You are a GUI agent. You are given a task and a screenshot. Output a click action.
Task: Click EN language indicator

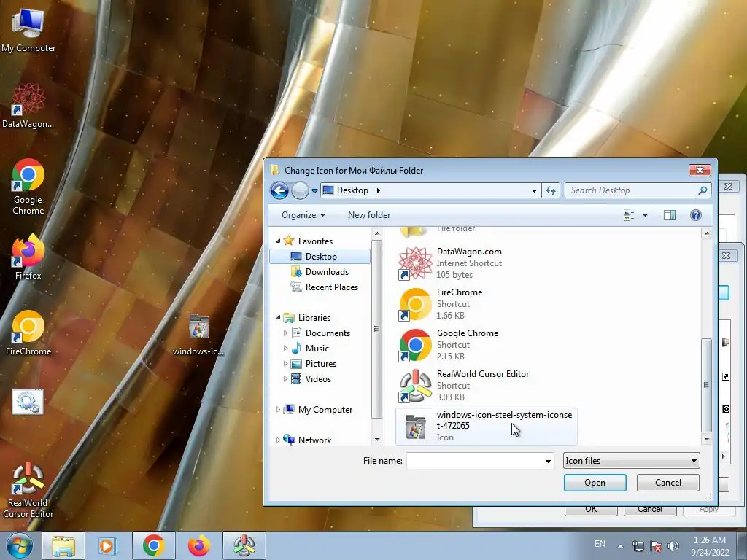600,544
